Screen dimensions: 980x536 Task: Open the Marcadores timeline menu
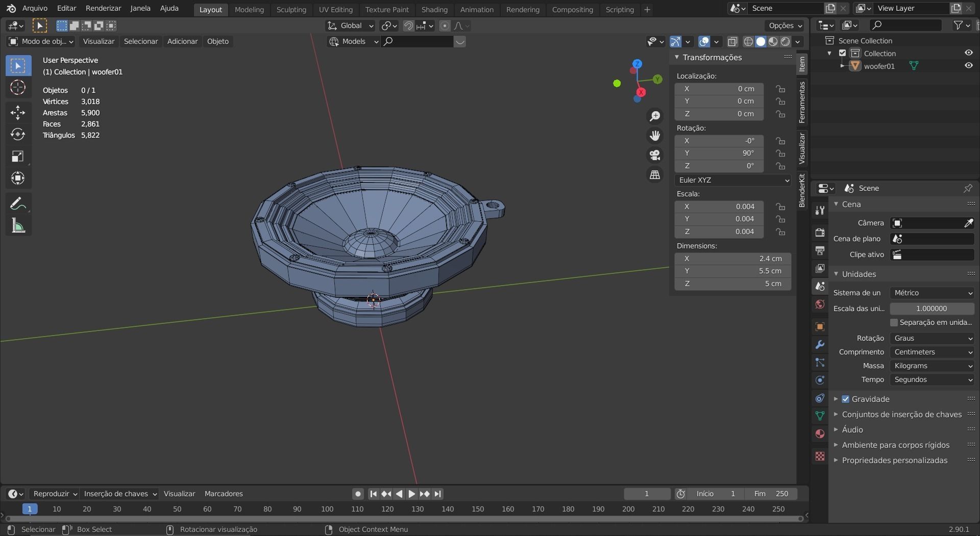click(224, 494)
